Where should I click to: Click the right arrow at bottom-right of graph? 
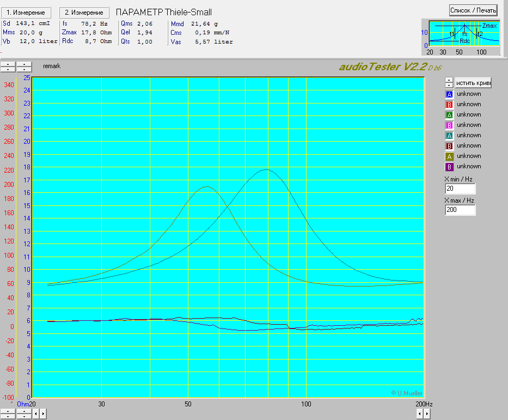(426, 414)
